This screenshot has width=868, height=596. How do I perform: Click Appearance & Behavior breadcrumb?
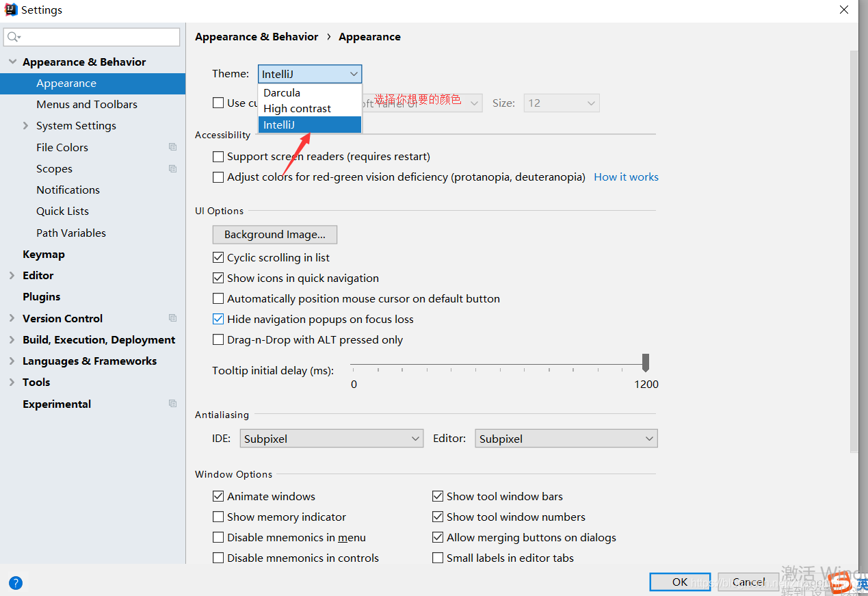tap(257, 36)
